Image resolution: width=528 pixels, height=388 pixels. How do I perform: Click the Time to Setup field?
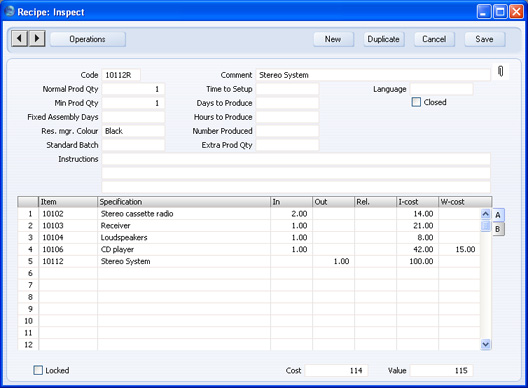point(287,89)
